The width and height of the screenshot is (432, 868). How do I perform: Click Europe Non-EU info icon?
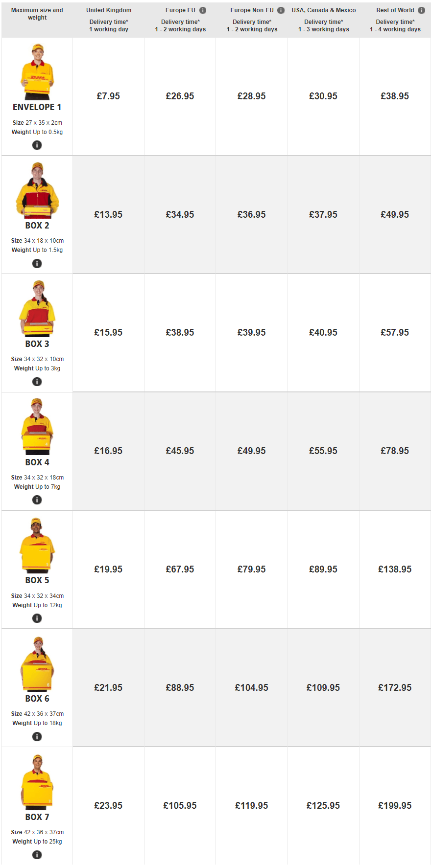[281, 10]
